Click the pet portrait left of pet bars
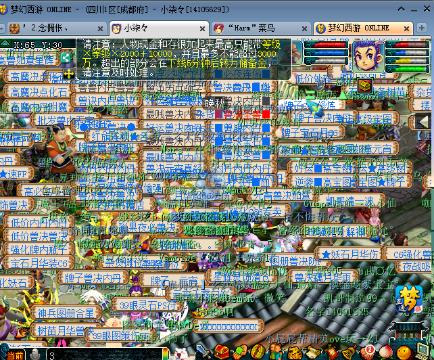 tap(296, 53)
